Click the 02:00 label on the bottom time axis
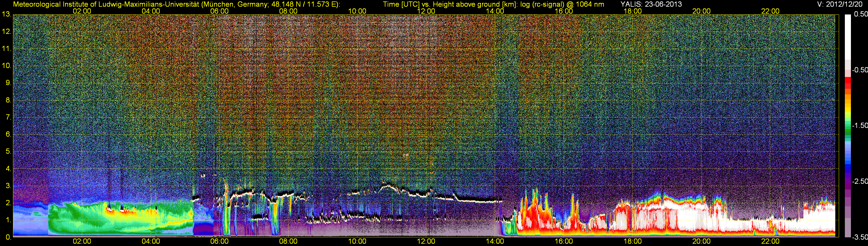 coord(82,242)
